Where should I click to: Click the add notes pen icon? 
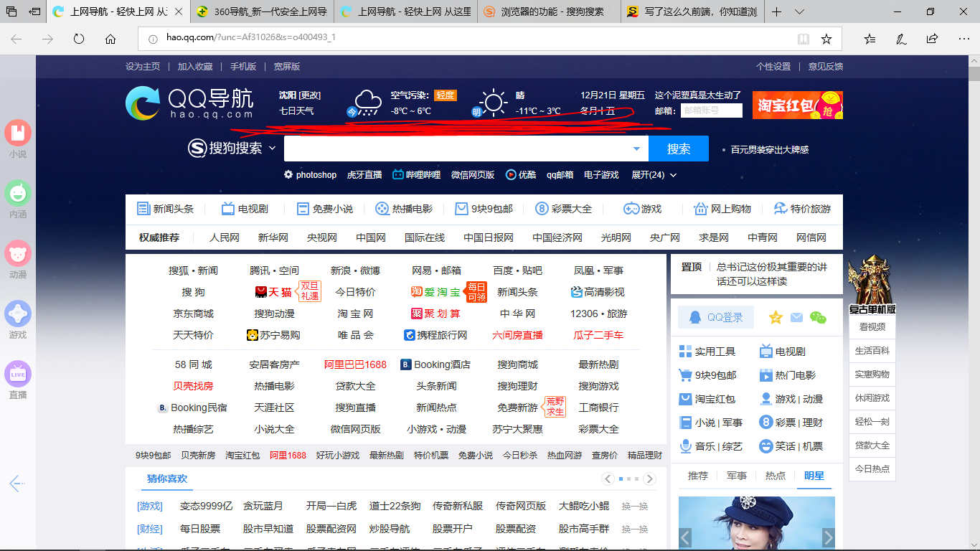(900, 39)
